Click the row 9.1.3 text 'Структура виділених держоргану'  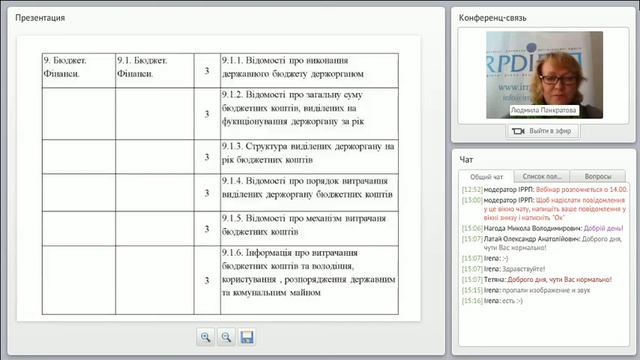tap(308, 153)
